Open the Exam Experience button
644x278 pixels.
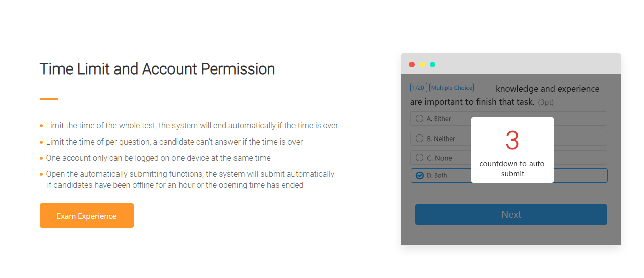[87, 216]
